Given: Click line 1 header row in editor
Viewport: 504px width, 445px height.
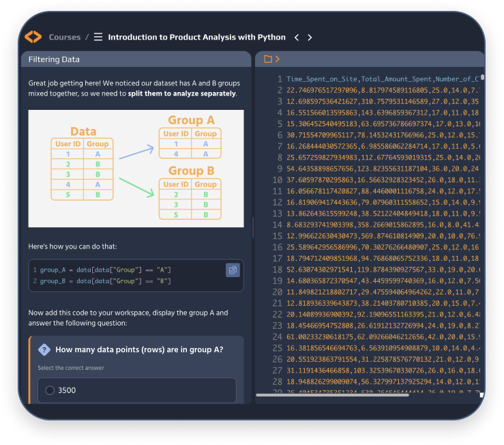Looking at the screenshot, I should click(382, 79).
